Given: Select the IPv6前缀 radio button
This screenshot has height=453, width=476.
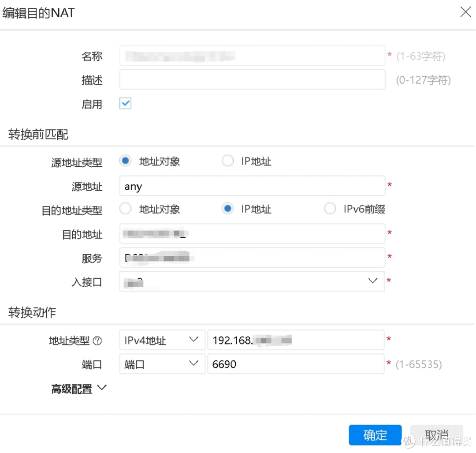Looking at the screenshot, I should tap(330, 208).
